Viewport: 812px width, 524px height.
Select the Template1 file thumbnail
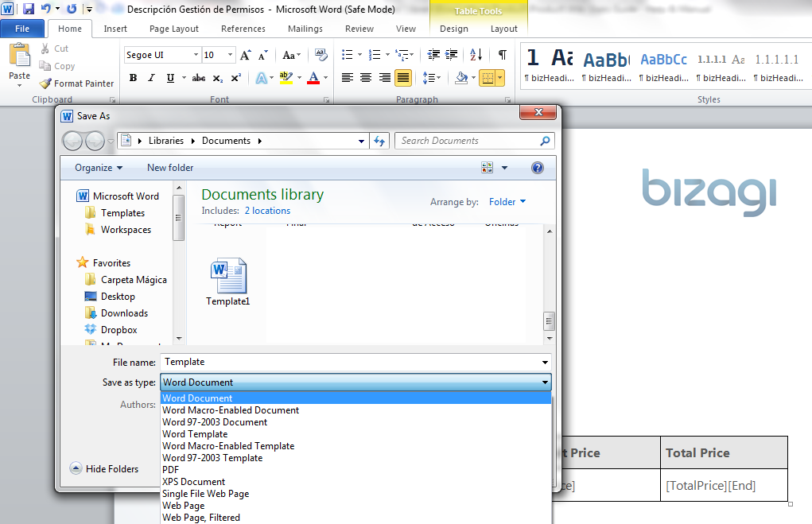[228, 281]
